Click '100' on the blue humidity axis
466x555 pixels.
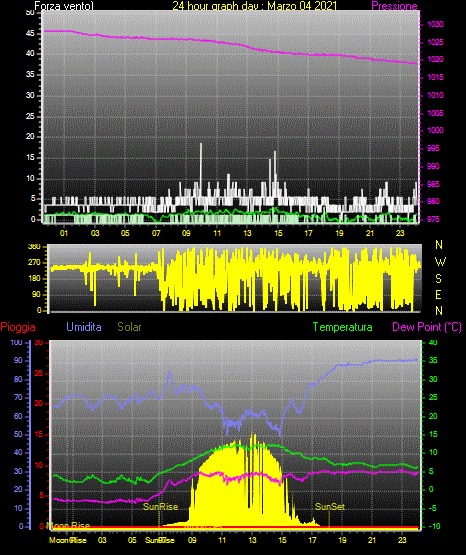pos(17,343)
